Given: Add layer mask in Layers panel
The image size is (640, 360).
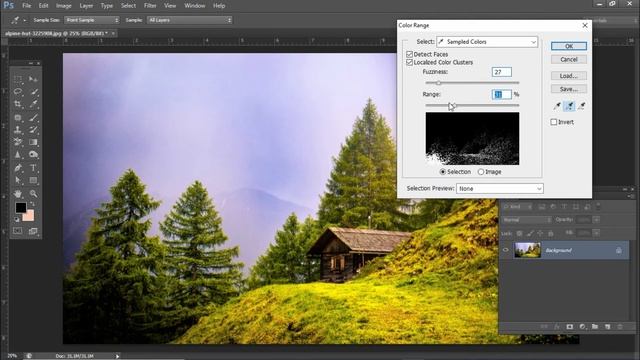Looking at the screenshot, I should (570, 327).
